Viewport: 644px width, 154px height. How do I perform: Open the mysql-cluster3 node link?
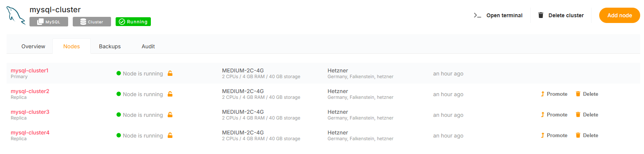pyautogui.click(x=30, y=112)
